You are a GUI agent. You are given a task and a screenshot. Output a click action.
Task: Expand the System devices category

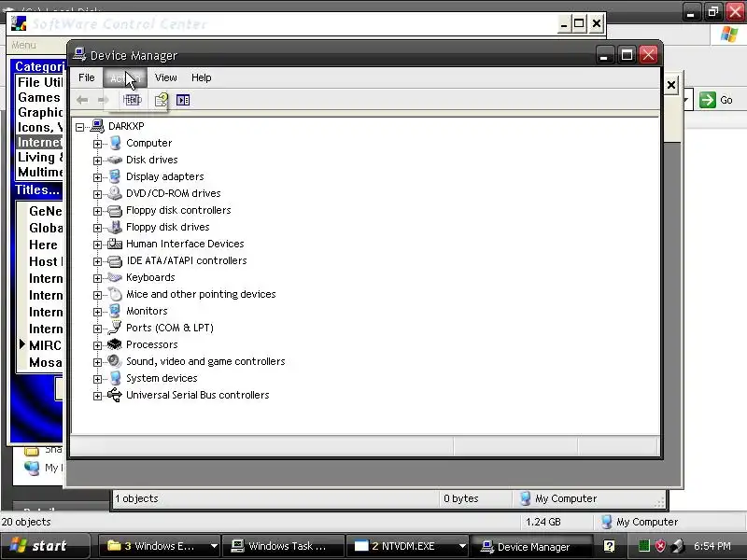pos(97,379)
